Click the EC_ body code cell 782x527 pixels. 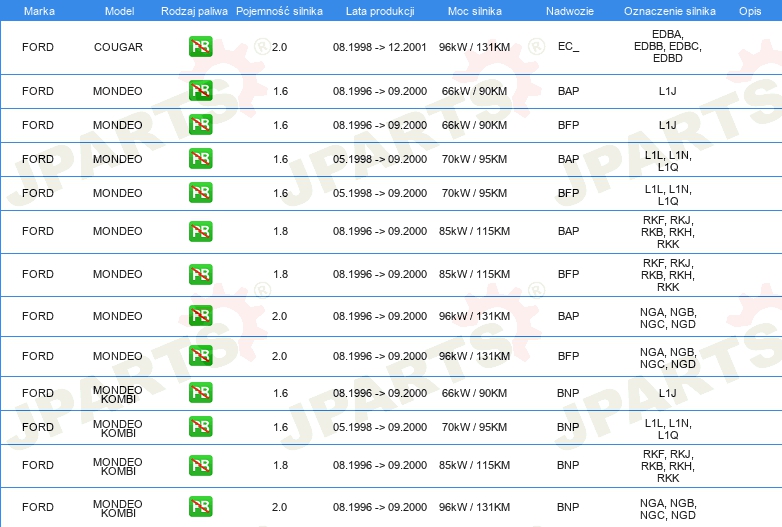coord(568,47)
